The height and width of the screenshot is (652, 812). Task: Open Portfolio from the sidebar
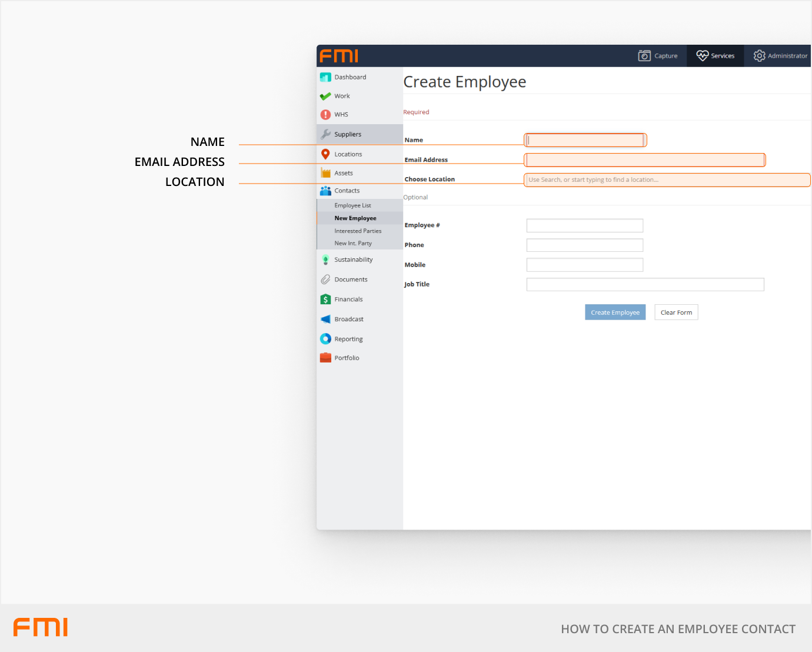(x=346, y=358)
